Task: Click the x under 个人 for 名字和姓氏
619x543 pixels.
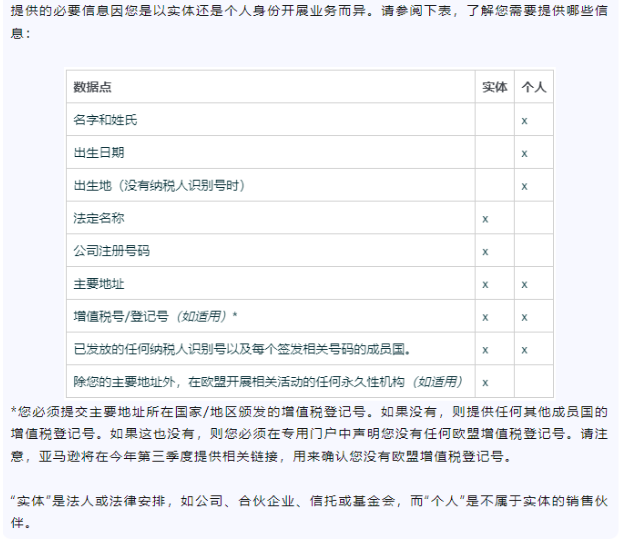Action: coord(524,121)
